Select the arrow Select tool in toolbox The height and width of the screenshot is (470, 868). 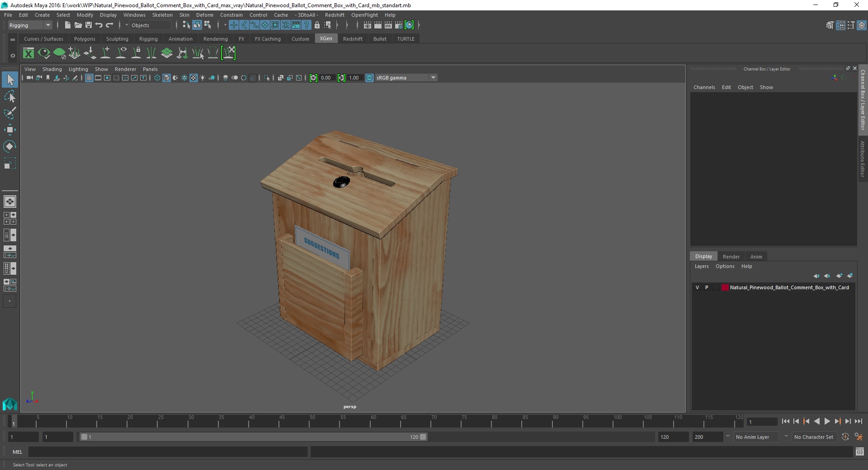(x=10, y=80)
